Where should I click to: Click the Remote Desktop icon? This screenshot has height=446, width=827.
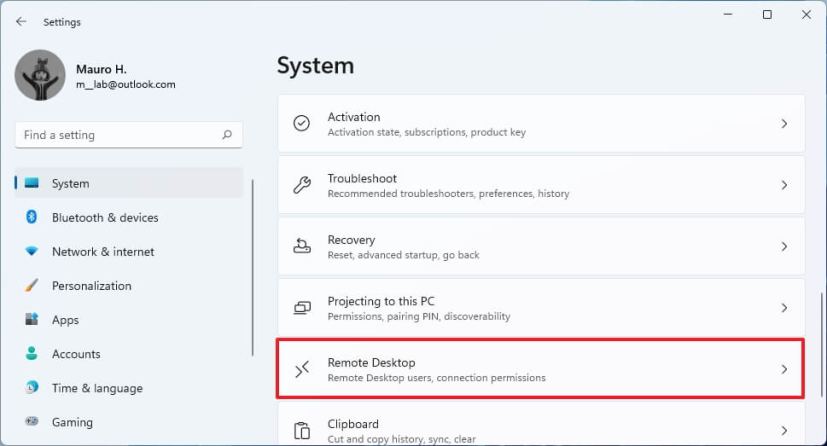302,369
